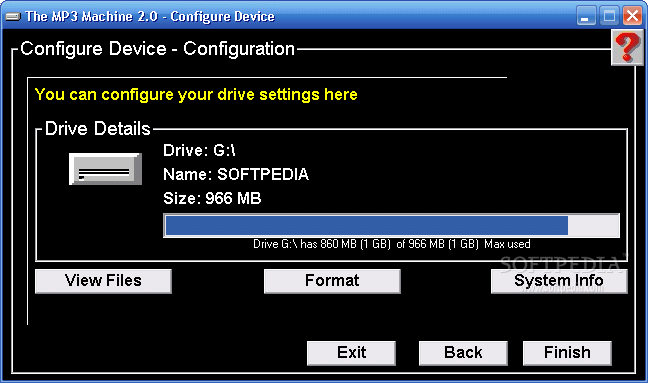Finish the device configuration
Viewport: 648px width, 383px height.
tap(567, 353)
